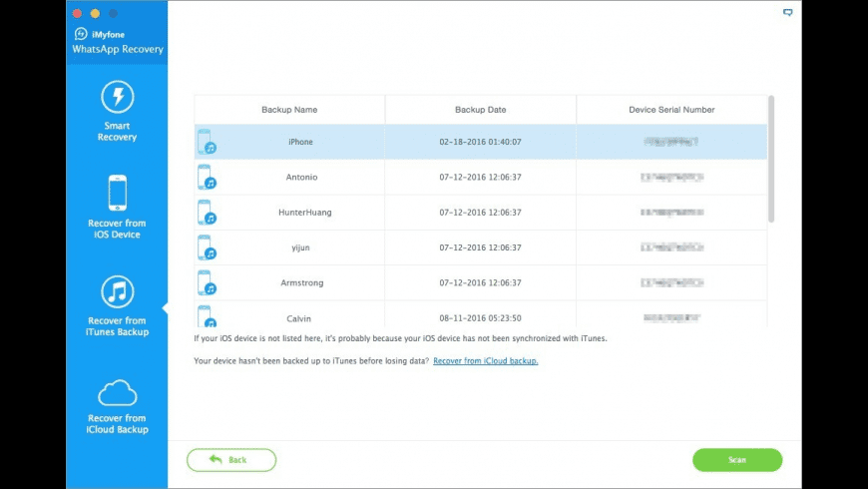Select the backup named Calvin

[299, 318]
